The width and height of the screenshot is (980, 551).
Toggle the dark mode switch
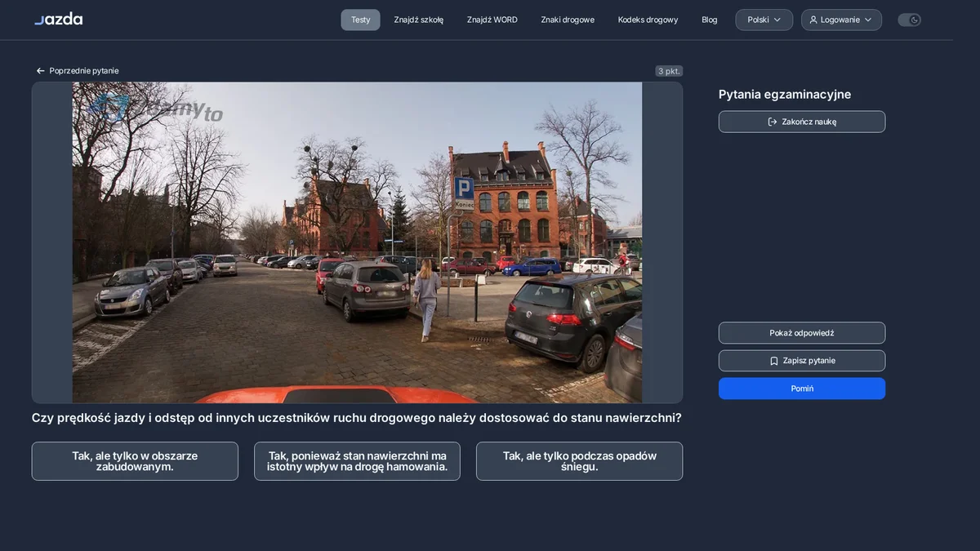pyautogui.click(x=909, y=20)
